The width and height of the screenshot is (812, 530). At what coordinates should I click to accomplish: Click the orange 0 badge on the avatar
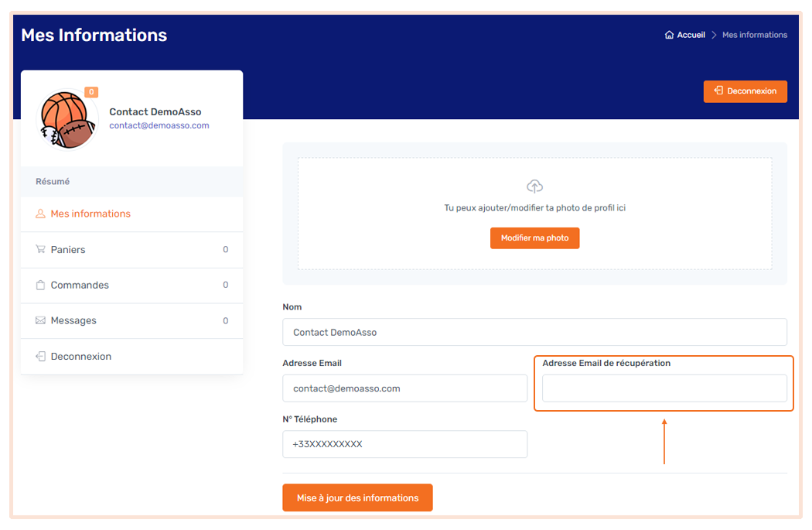[91, 91]
